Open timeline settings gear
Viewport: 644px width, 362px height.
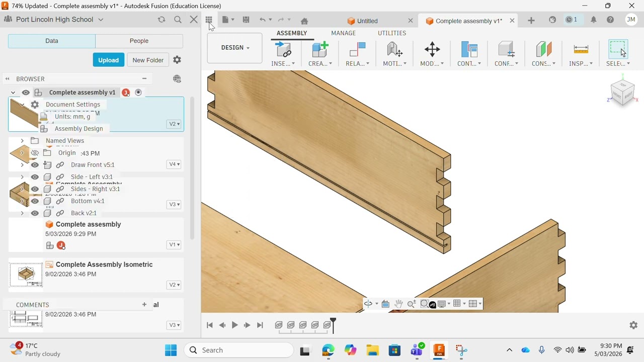click(633, 325)
